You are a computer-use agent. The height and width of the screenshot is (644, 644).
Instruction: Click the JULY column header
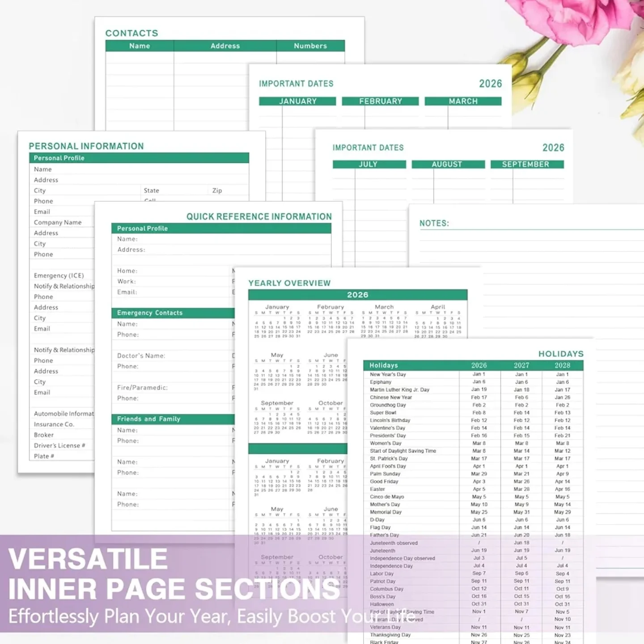tap(369, 165)
